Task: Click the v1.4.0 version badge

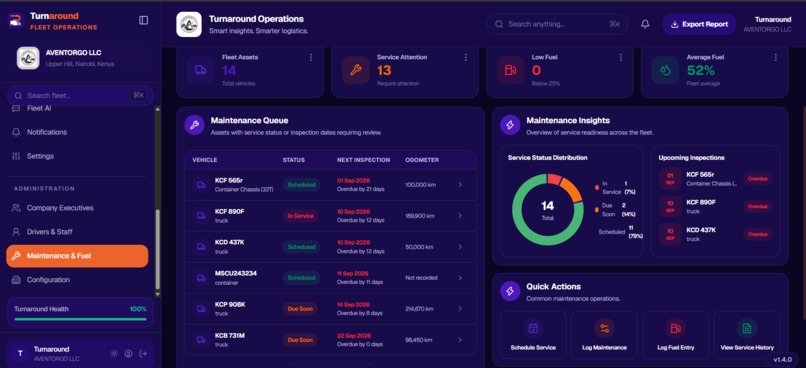Action: coord(783,359)
